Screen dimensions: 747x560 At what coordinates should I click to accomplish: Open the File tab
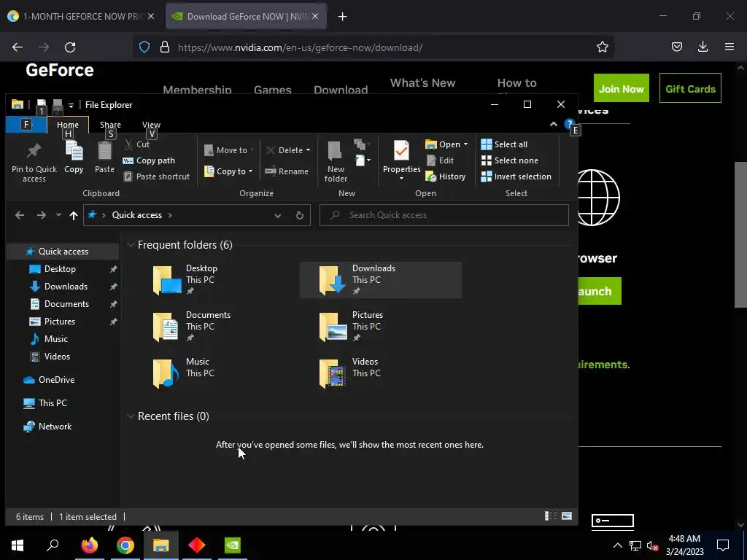click(26, 125)
